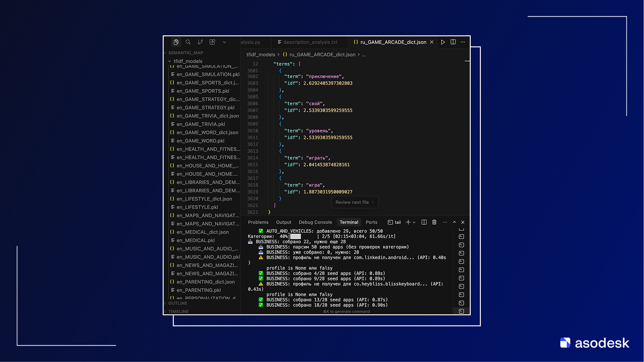Click the Run file play icon
Screen dimensions: 644x362
[x=443, y=42]
